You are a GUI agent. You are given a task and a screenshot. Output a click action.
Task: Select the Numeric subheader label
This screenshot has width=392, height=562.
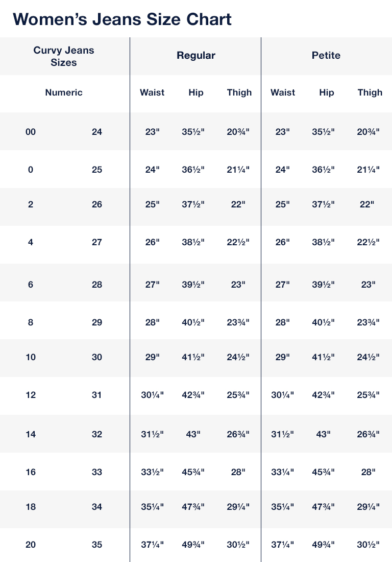coord(64,92)
